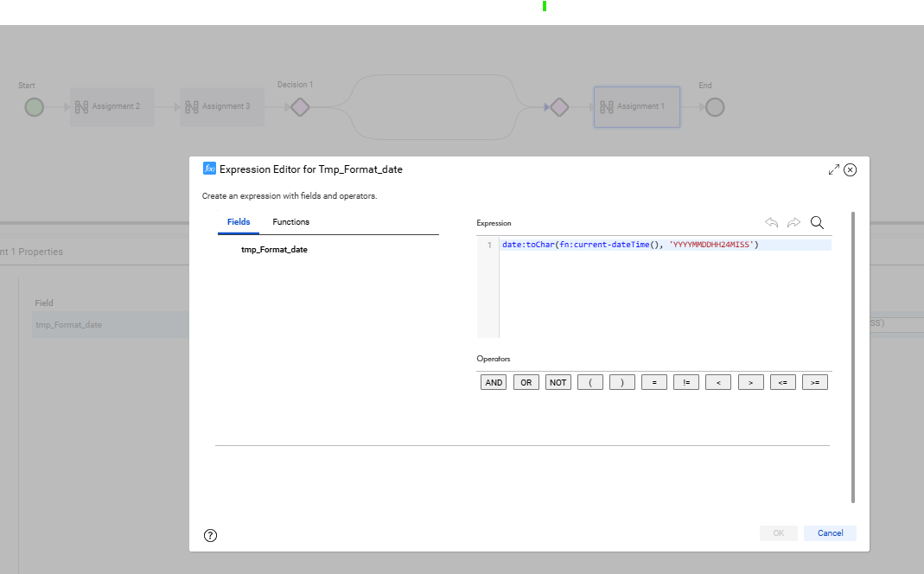This screenshot has height=574, width=924.
Task: Click the undo arrow in Expression toolbar
Action: tap(771, 223)
